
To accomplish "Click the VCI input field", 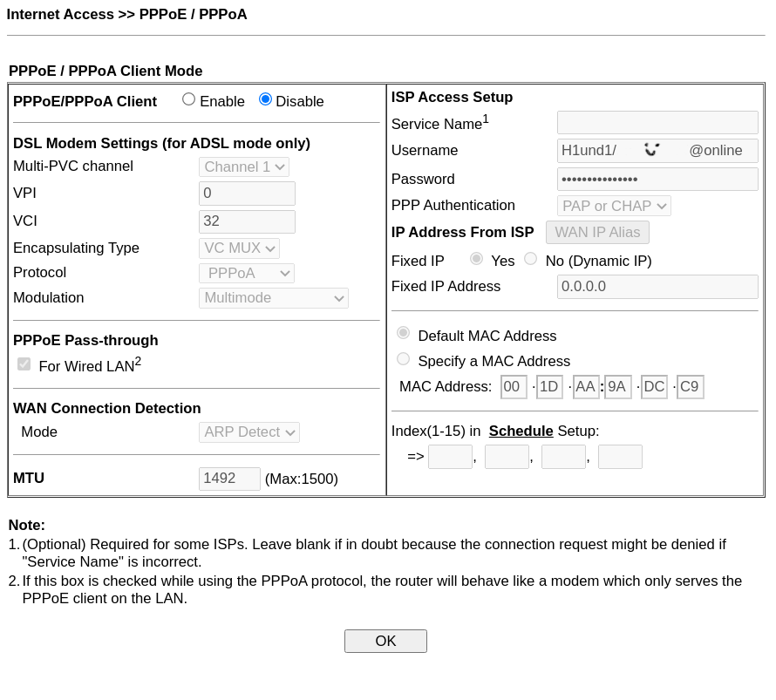I will (247, 221).
